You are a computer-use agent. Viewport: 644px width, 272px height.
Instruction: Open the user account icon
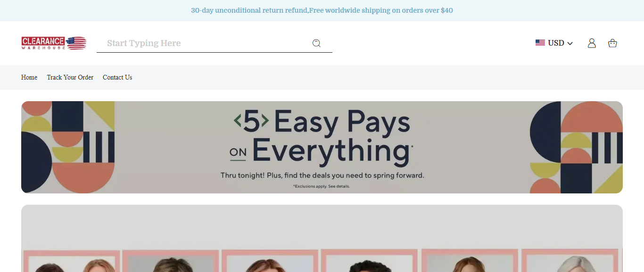click(x=592, y=43)
